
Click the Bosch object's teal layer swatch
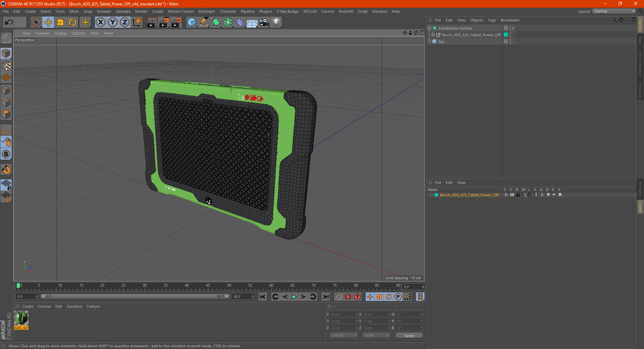(506, 35)
